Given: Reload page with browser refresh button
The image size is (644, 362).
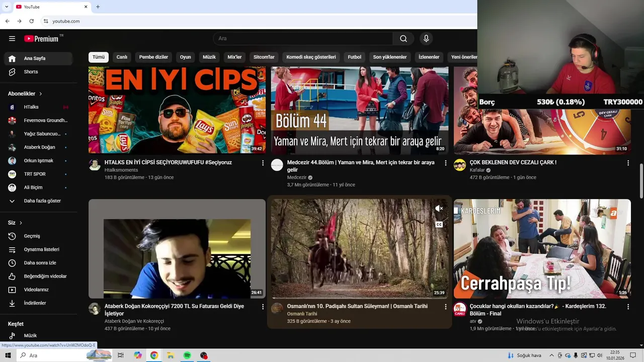Looking at the screenshot, I should click(x=31, y=21).
